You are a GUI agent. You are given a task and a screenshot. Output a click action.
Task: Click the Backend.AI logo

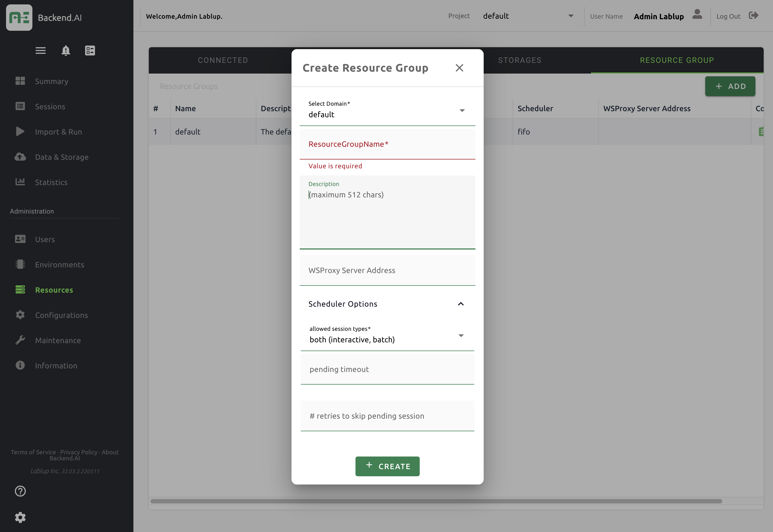[x=19, y=17]
